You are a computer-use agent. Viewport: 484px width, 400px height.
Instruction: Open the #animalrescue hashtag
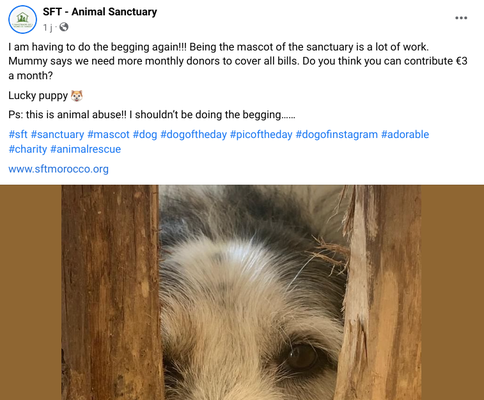[85, 149]
